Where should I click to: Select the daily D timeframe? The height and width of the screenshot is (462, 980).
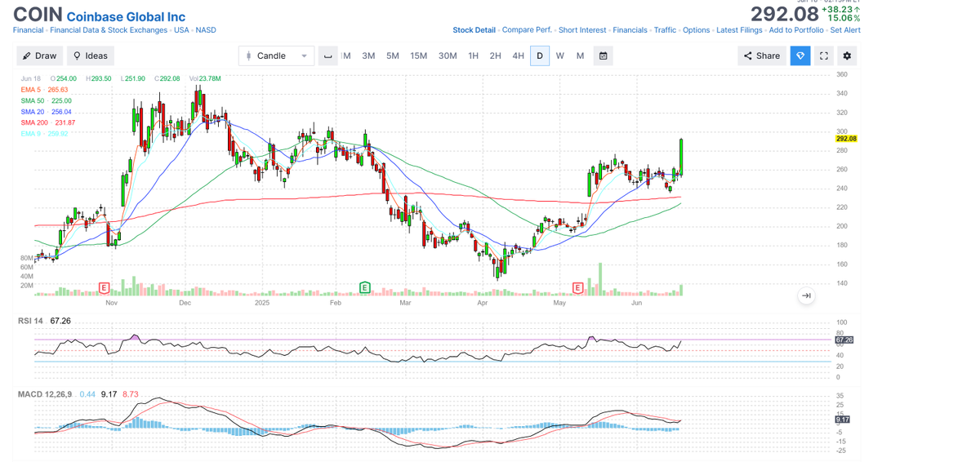[x=540, y=56]
